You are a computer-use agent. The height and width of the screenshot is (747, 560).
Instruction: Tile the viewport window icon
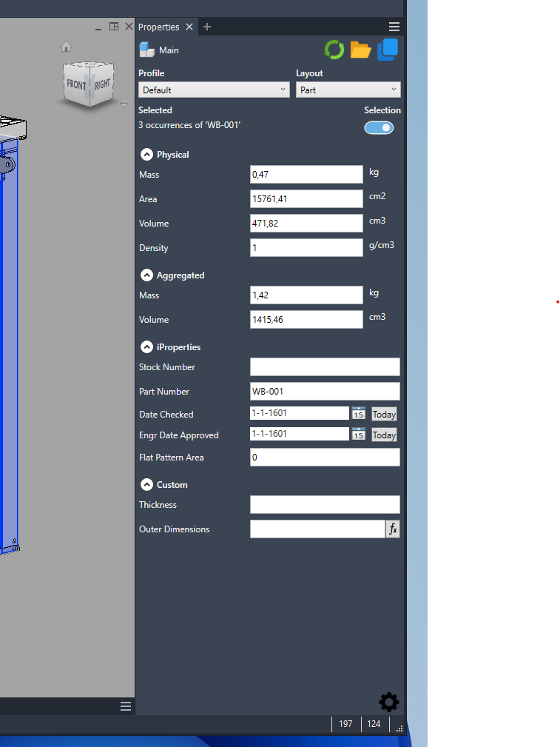coord(114,27)
